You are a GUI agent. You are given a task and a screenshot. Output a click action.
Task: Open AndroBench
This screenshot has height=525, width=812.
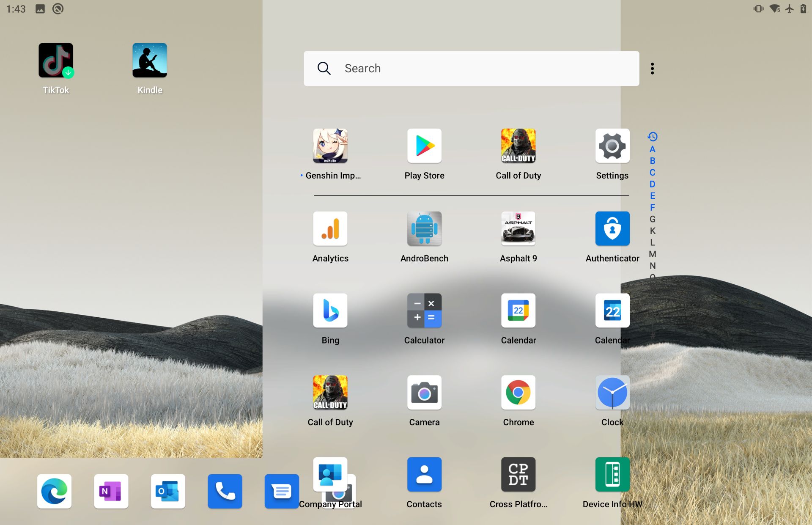(424, 229)
